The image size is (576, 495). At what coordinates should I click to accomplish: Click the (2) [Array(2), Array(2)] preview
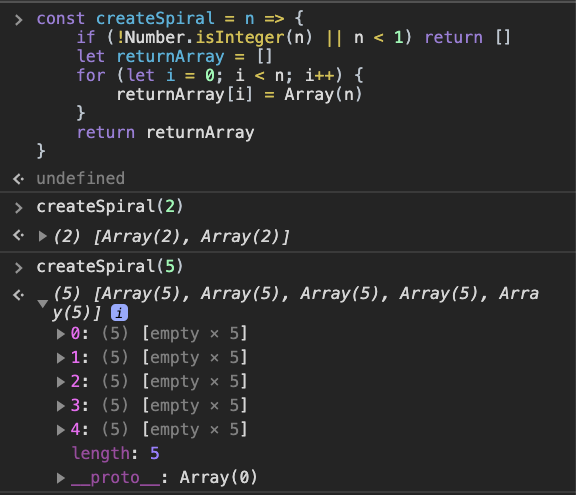pos(172,236)
